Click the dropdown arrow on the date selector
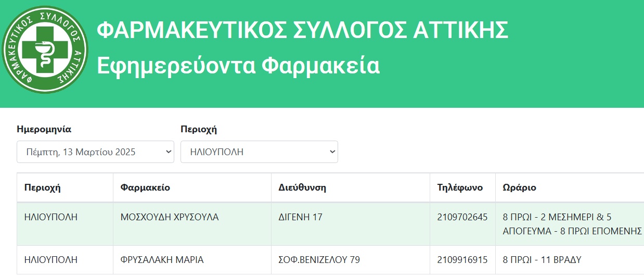The width and height of the screenshot is (644, 276). (168, 152)
